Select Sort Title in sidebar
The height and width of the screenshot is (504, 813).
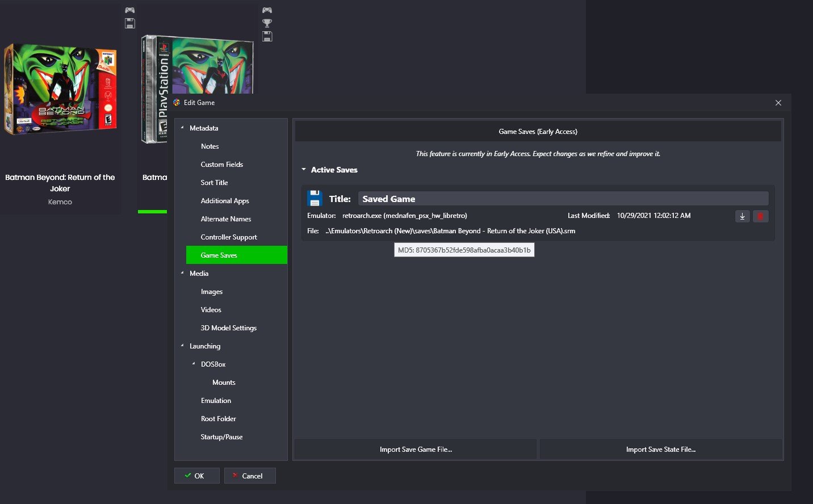pos(214,183)
